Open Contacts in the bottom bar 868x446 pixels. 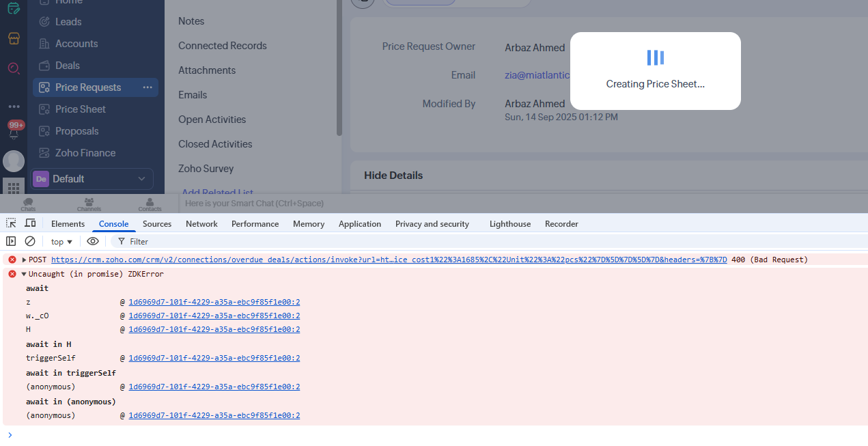150,204
